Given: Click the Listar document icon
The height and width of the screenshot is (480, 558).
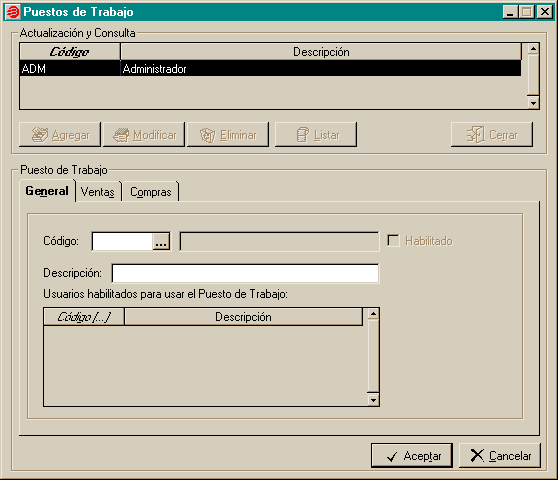Looking at the screenshot, I should tap(303, 135).
